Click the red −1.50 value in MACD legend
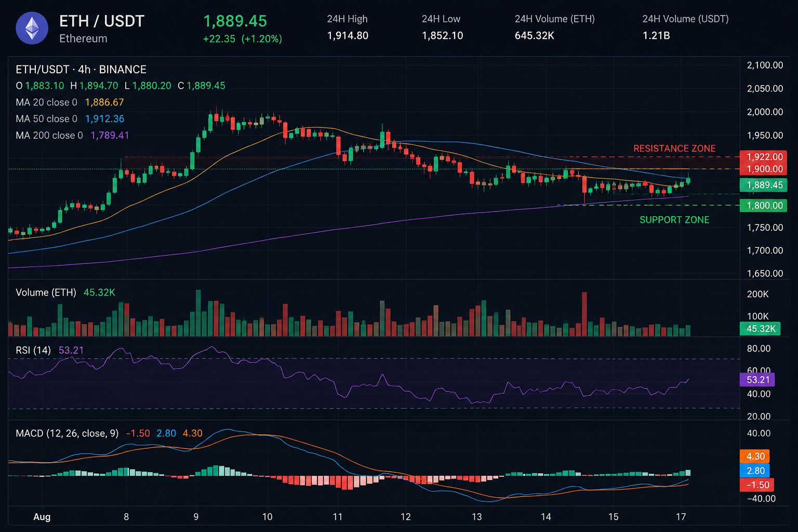Screen dimensions: 798x532 pyautogui.click(x=138, y=433)
